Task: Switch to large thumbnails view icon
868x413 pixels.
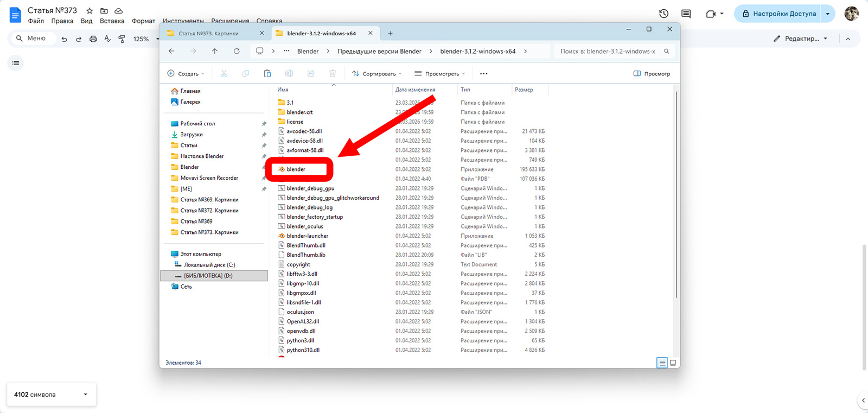Action: [x=673, y=363]
